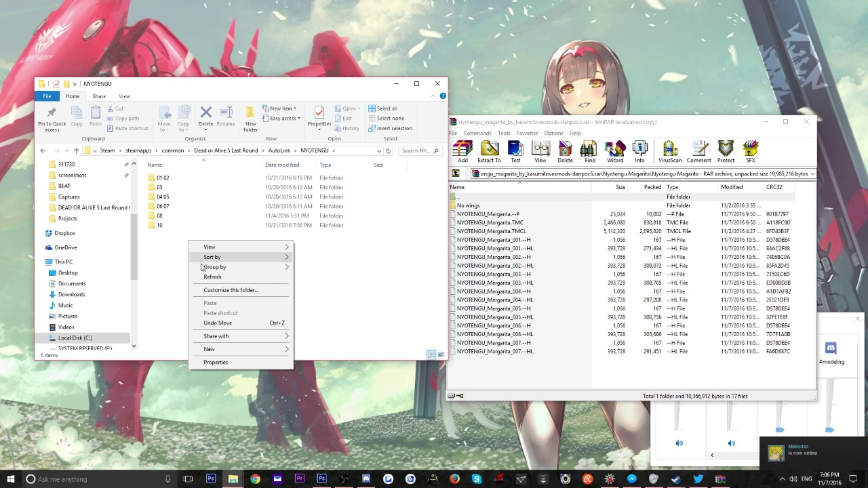Go up one folder in WinRAR
Viewport: 868px width, 488px height.
click(456, 174)
